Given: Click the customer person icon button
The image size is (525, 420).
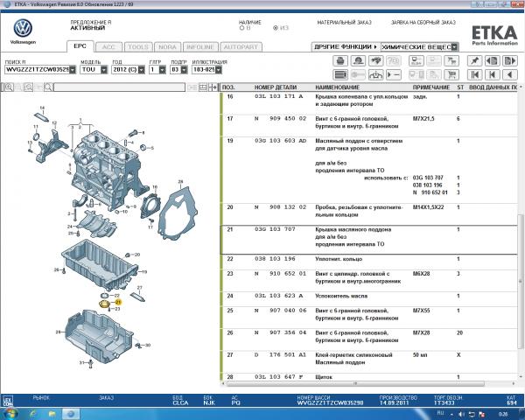Looking at the screenshot, I should (x=358, y=61).
